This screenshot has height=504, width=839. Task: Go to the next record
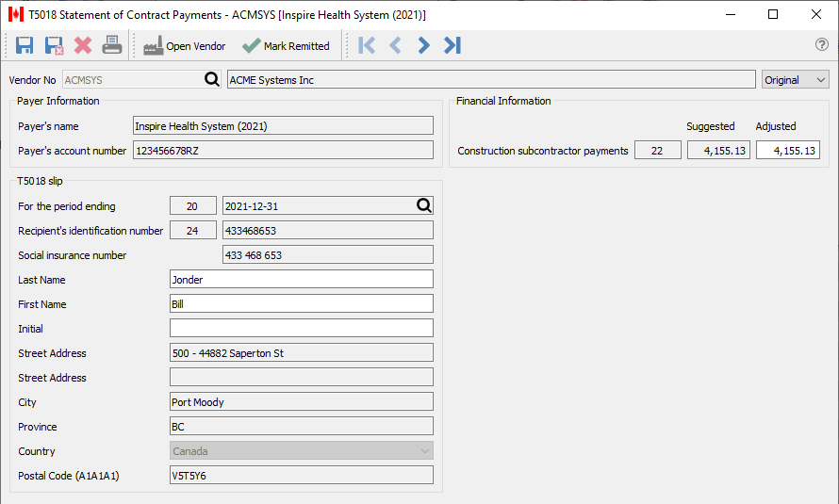[423, 45]
